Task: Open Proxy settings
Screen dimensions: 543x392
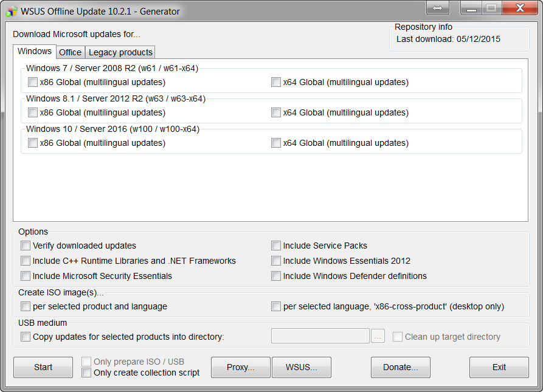Action: [x=240, y=367]
